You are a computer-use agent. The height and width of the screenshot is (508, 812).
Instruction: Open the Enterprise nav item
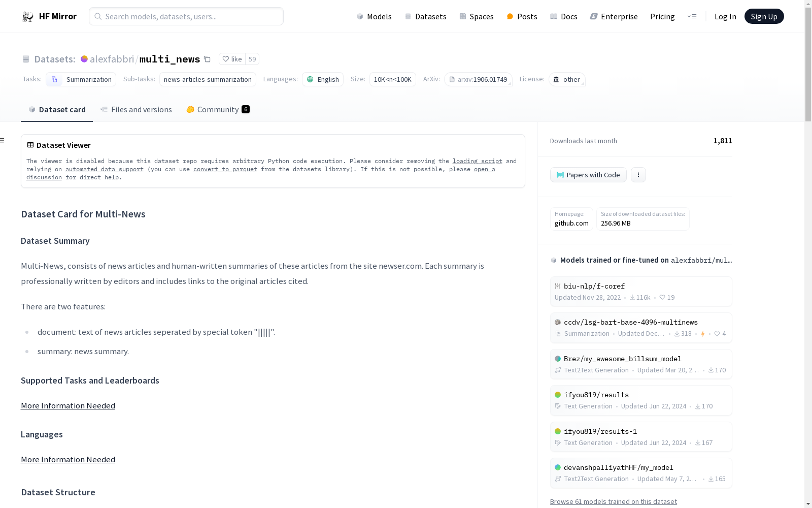614,17
